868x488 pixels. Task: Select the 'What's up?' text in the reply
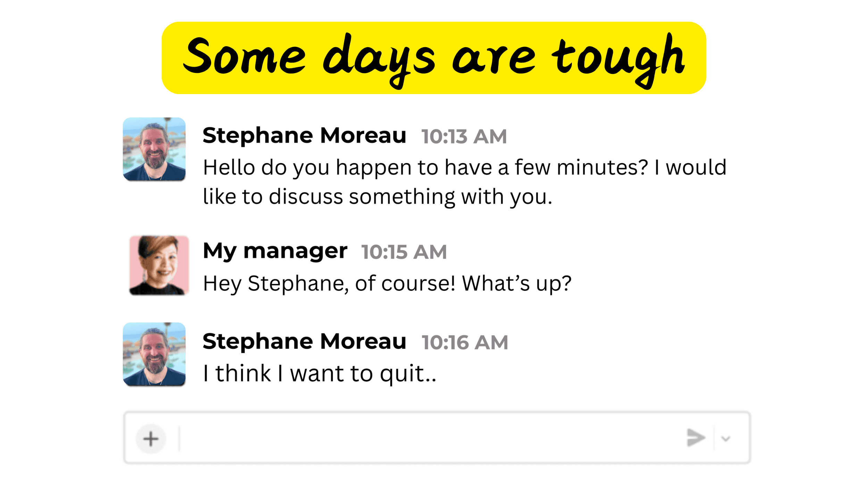(516, 284)
